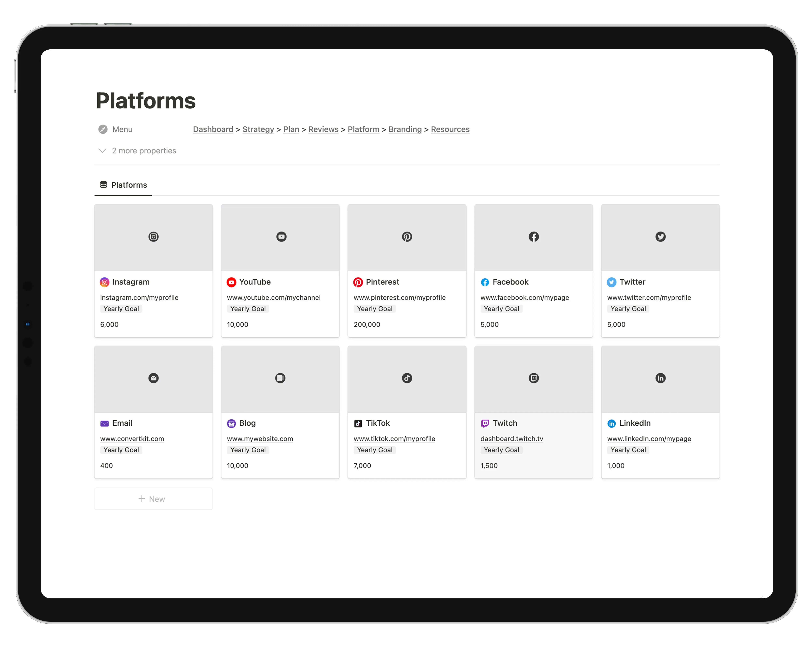
Task: Click the Twitch cover icon in the gray card header
Action: (x=534, y=378)
